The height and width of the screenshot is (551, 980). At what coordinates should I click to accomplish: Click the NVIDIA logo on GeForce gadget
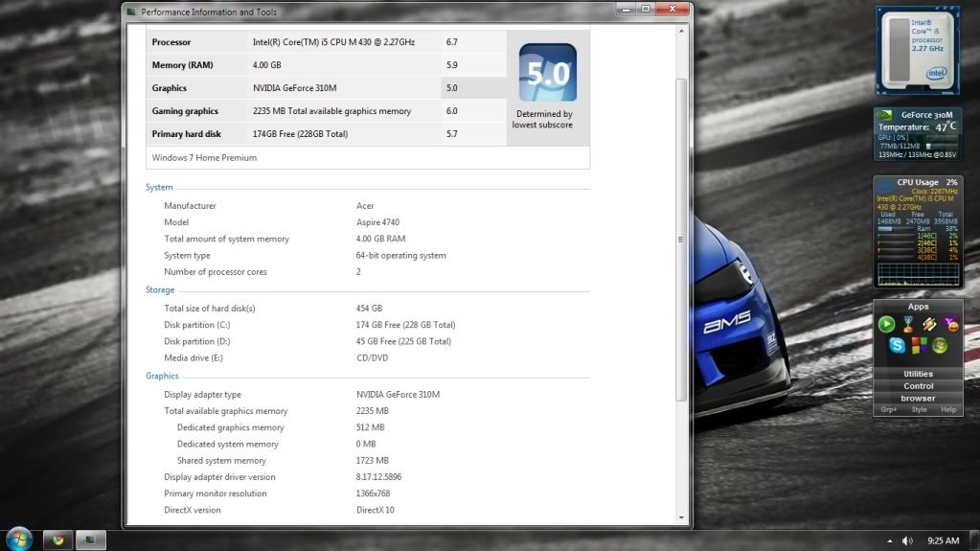886,115
